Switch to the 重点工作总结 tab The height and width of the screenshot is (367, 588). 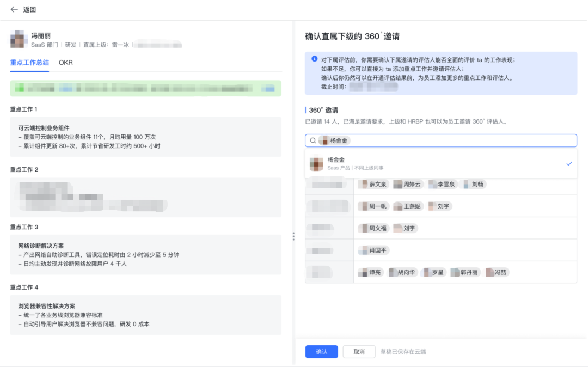point(28,63)
